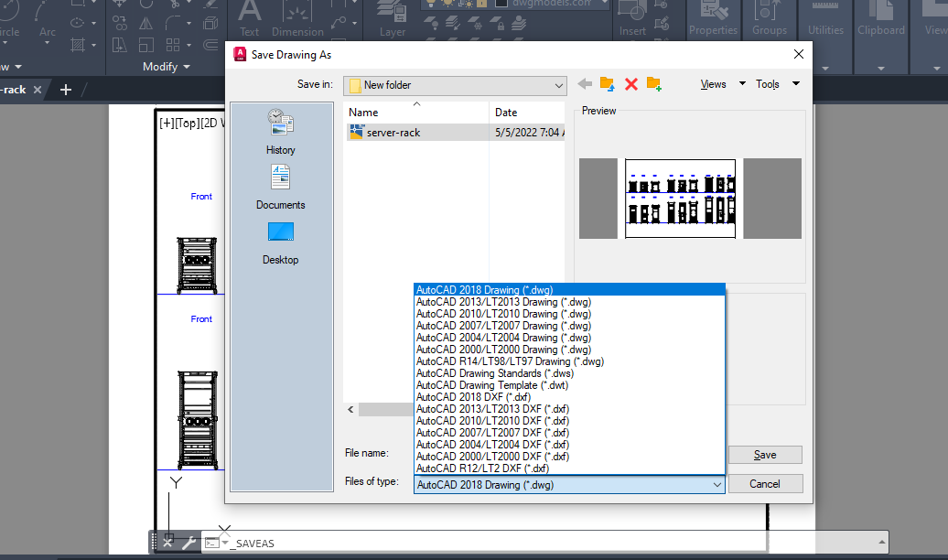
Task: Choose AutoCAD 2007/LT2007 Drawing (*.dwg)
Action: click(x=569, y=326)
